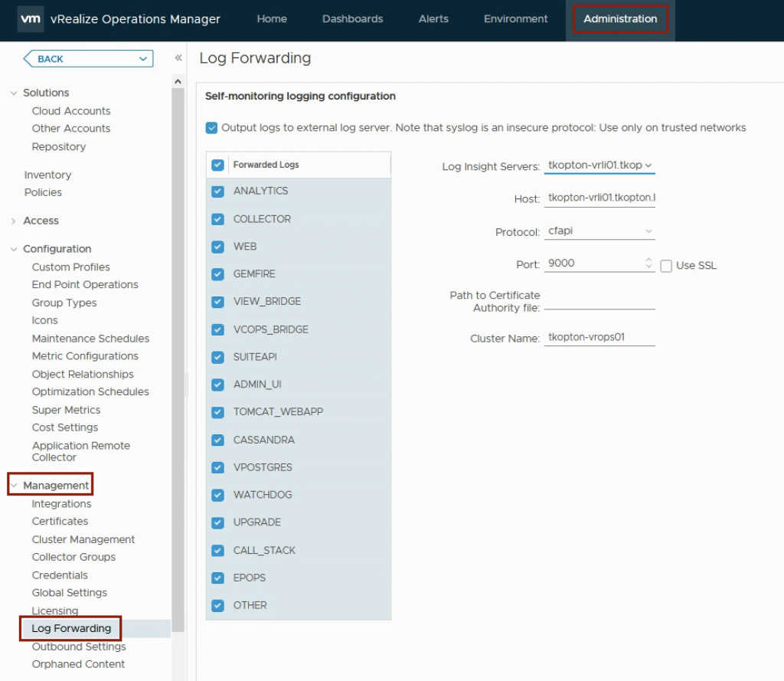Toggle the Forwarded Logs select-all checkbox
This screenshot has height=681, width=784.
coord(217,165)
